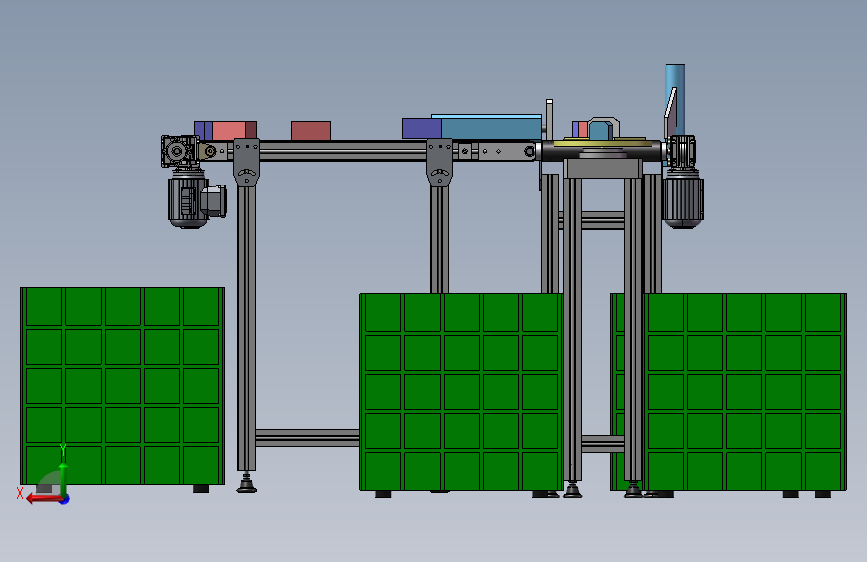
Task: Select the gray mounting block under the turntable
Action: tap(603, 169)
